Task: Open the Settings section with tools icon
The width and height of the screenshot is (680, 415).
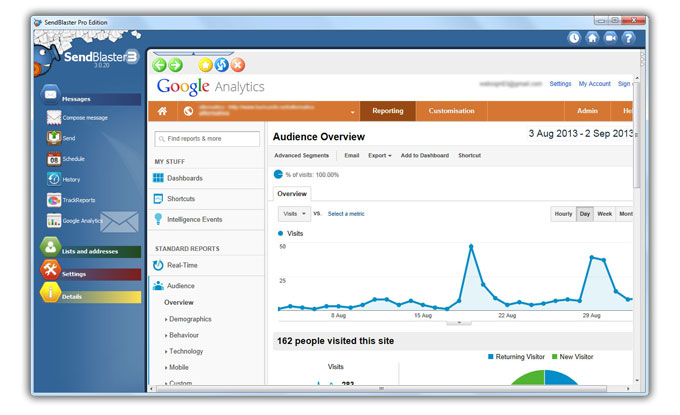Action: point(90,272)
